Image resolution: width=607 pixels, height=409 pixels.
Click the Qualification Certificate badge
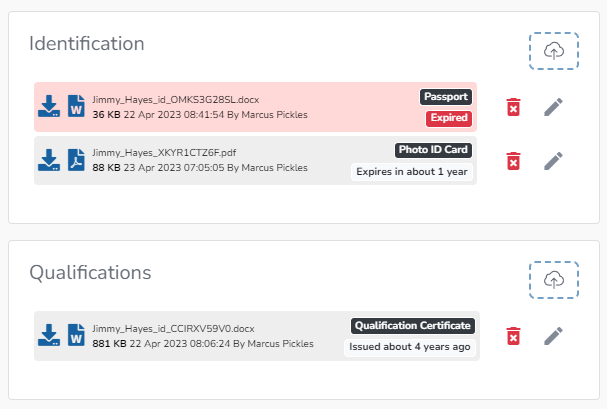pyautogui.click(x=412, y=325)
